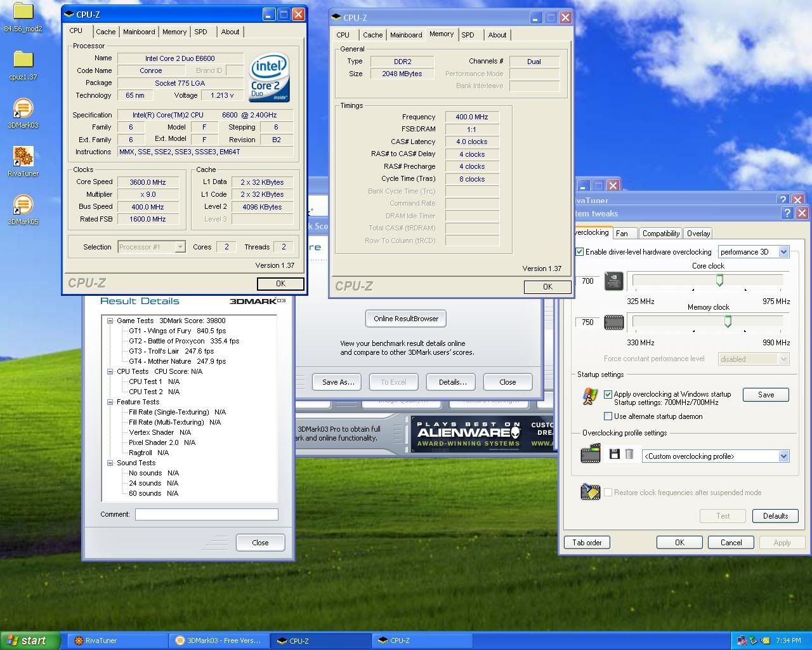Close the Result Details window
The image size is (812, 650).
(260, 543)
